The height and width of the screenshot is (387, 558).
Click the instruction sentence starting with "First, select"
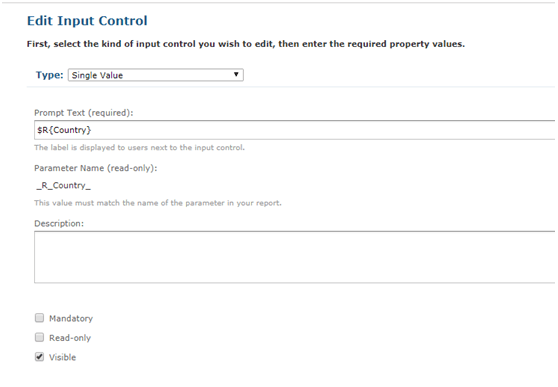tap(246, 44)
